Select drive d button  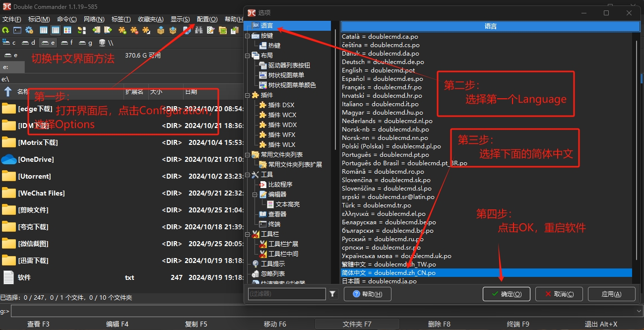(28, 43)
